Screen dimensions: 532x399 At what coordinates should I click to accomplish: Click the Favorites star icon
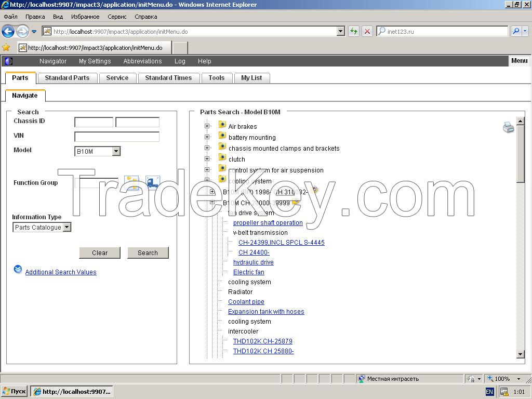[x=6, y=47]
